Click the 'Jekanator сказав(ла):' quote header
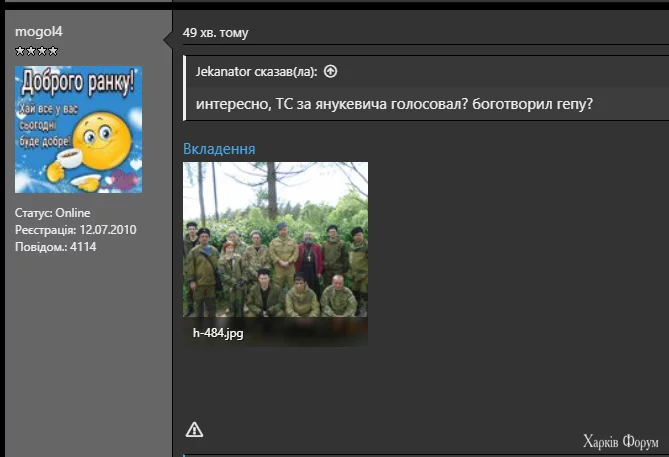 pyautogui.click(x=256, y=72)
